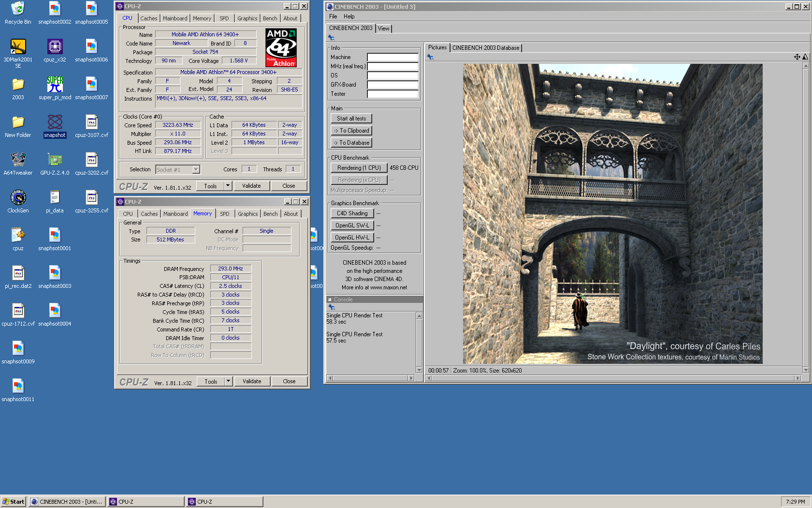Viewport: 812px width, 508px height.
Task: Run the OpenGL HW-L benchmark
Action: pyautogui.click(x=352, y=238)
